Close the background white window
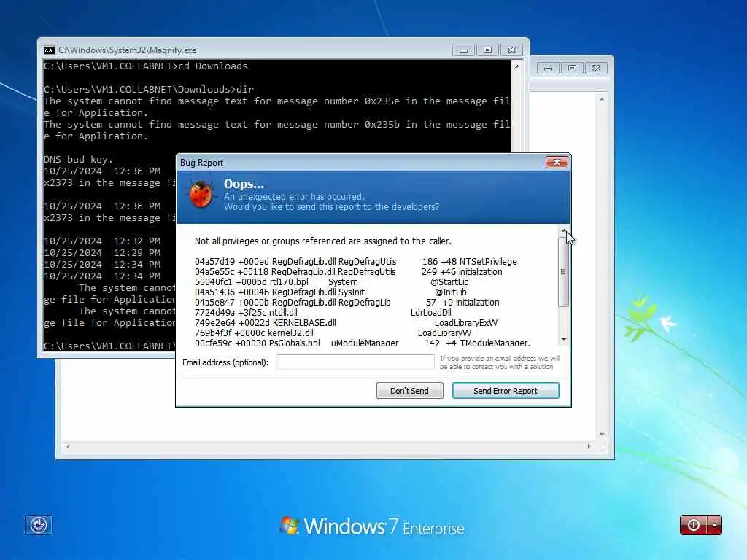The height and width of the screenshot is (560, 747). pyautogui.click(x=596, y=68)
